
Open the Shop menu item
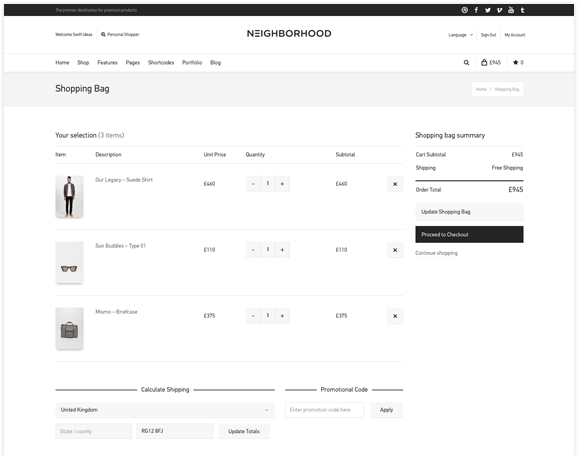point(83,63)
